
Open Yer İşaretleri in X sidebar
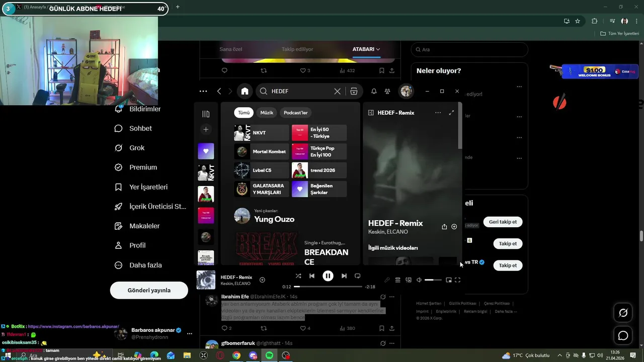142,187
